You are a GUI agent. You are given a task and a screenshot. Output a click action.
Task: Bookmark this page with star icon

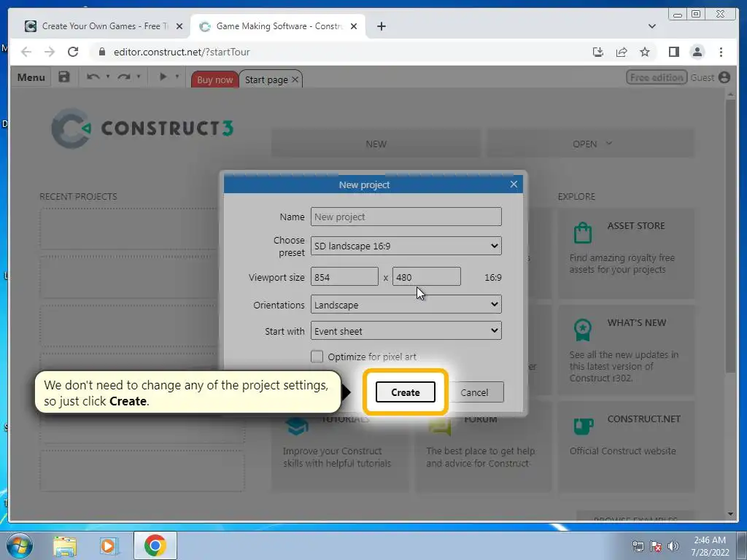[x=645, y=52]
